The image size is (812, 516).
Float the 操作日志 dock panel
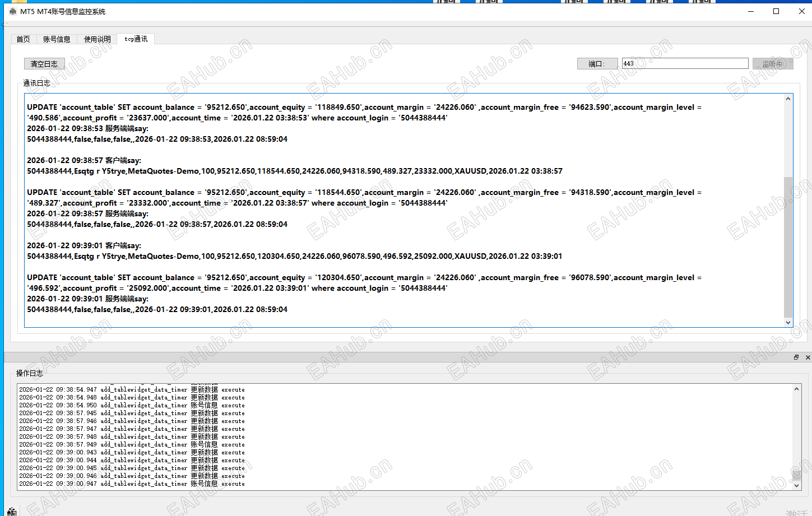click(796, 357)
